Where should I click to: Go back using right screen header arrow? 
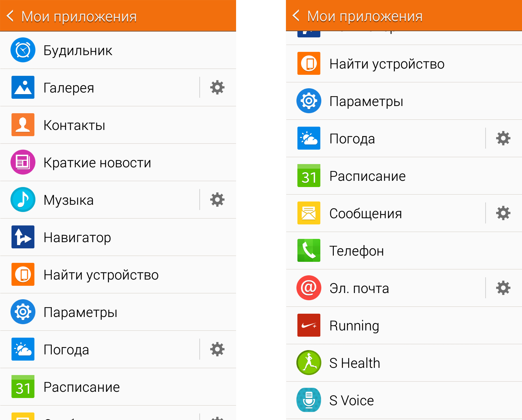point(296,15)
